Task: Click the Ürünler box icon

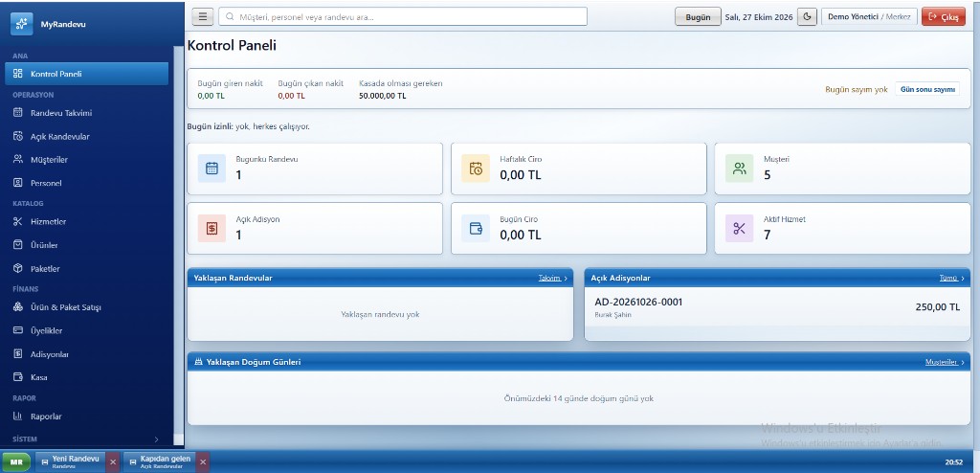Action: pyautogui.click(x=17, y=244)
